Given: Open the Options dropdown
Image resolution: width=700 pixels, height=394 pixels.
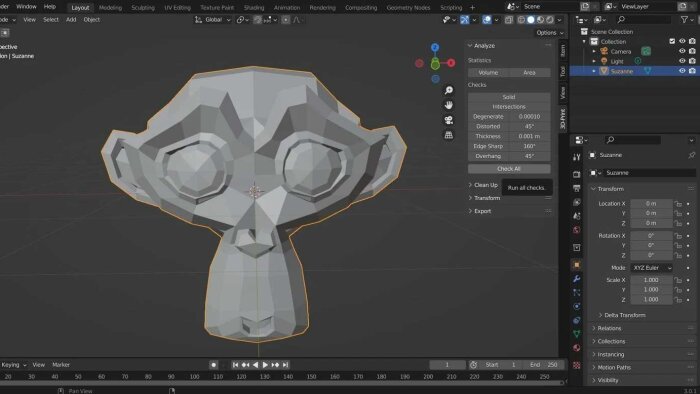Looking at the screenshot, I should click(x=550, y=33).
